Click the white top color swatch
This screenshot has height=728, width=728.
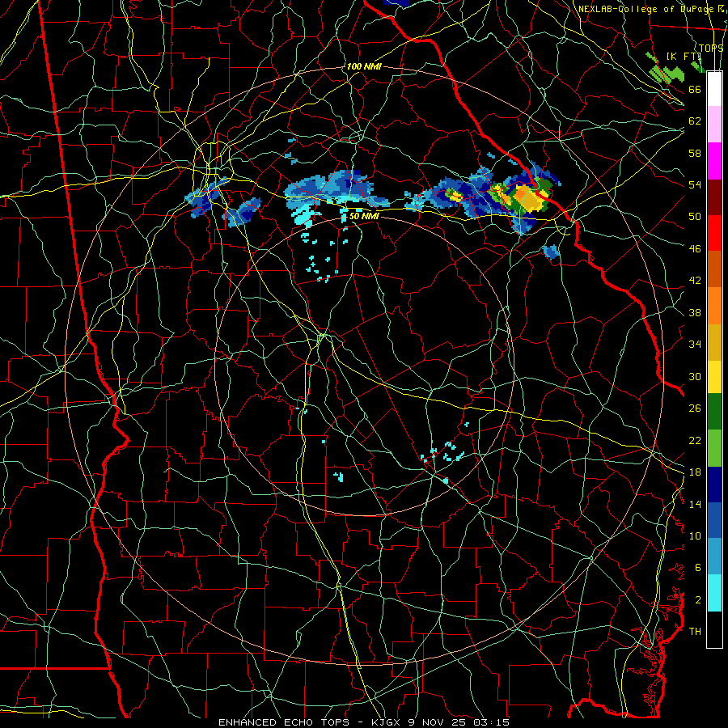click(x=714, y=89)
